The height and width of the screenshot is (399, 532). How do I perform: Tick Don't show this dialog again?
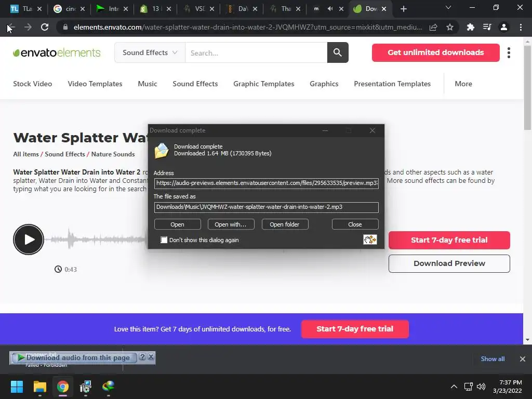click(164, 240)
